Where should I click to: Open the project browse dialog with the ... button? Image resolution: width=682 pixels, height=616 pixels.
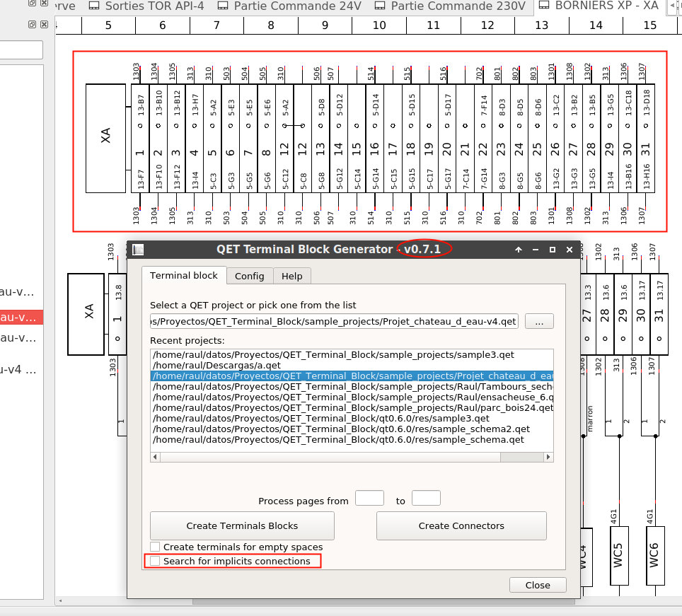(x=539, y=320)
